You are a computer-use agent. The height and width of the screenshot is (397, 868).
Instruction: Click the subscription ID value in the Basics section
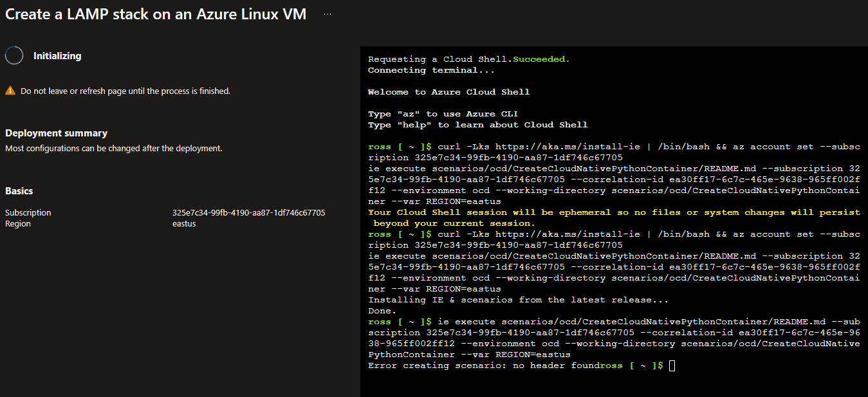click(249, 213)
